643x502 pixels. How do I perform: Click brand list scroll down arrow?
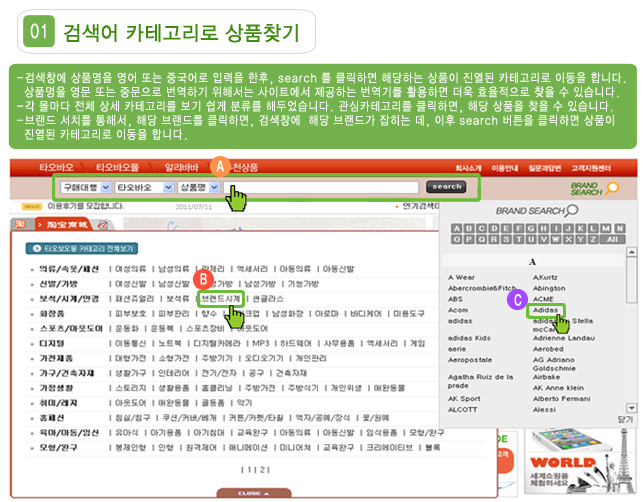click(x=632, y=408)
